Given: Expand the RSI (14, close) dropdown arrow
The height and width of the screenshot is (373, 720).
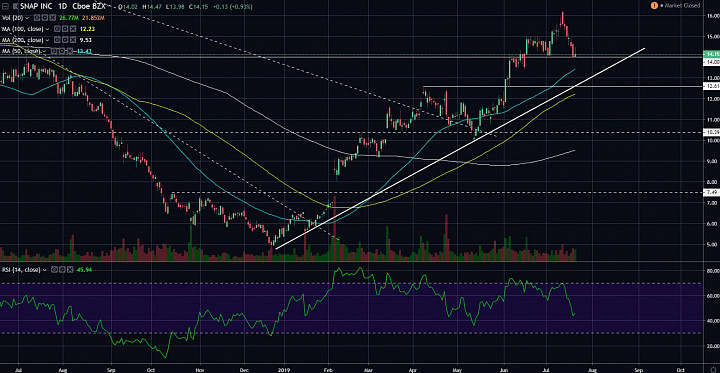Looking at the screenshot, I should click(45, 270).
